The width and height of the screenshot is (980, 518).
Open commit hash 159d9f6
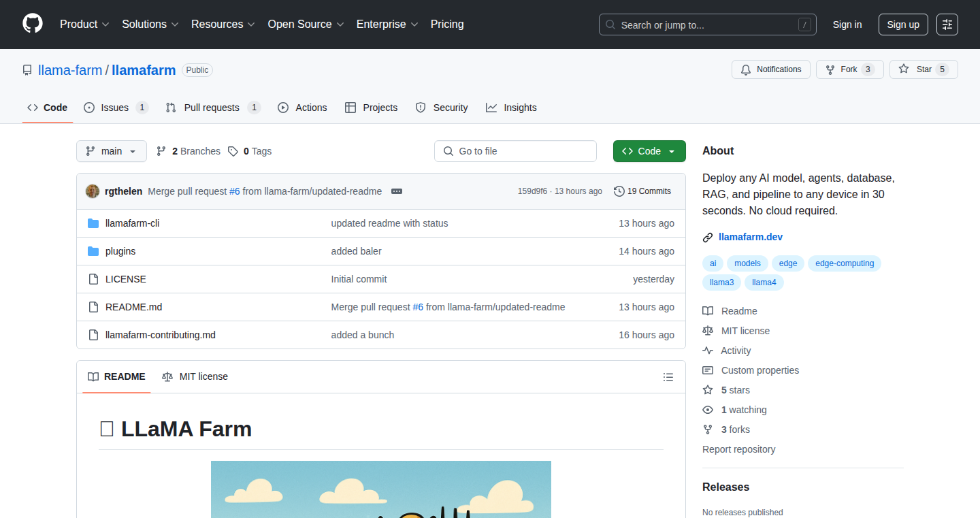tap(532, 191)
